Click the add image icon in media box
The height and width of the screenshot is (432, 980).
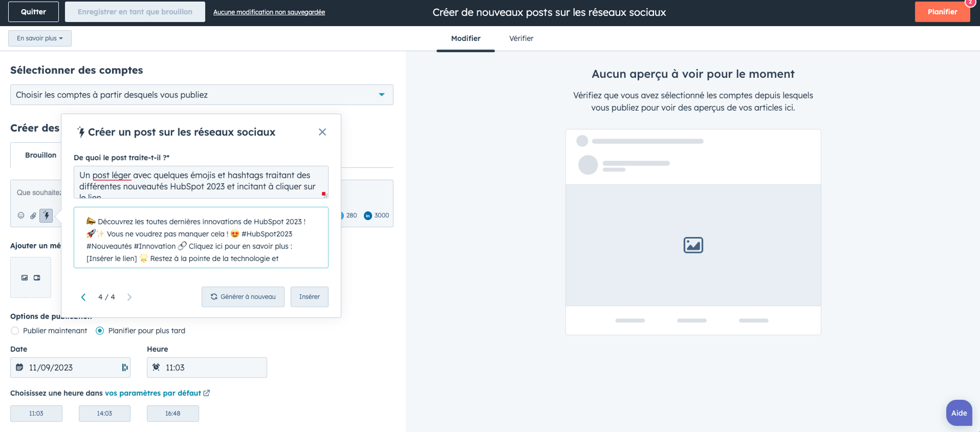(24, 278)
